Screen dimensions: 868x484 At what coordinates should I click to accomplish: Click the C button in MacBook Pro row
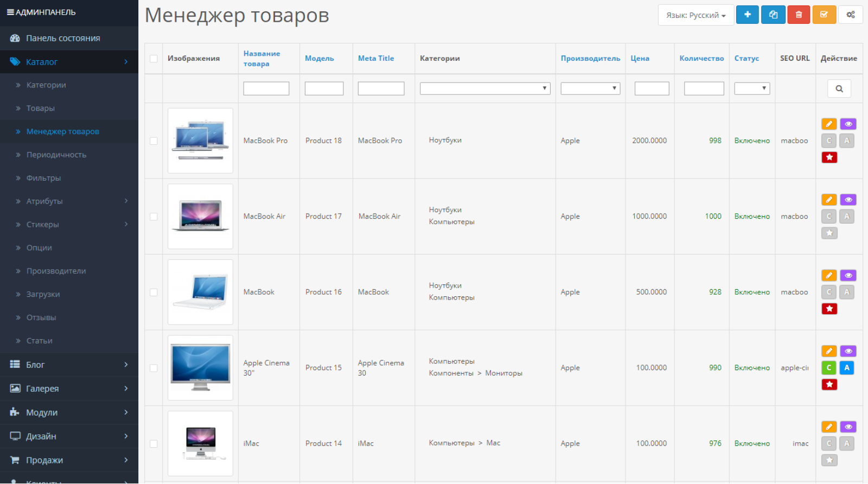pyautogui.click(x=829, y=141)
